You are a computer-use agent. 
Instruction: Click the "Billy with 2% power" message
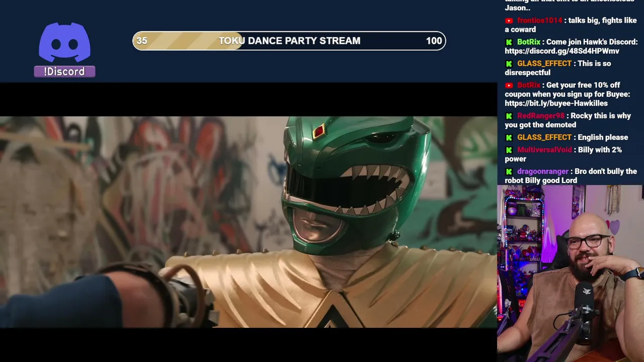563,154
